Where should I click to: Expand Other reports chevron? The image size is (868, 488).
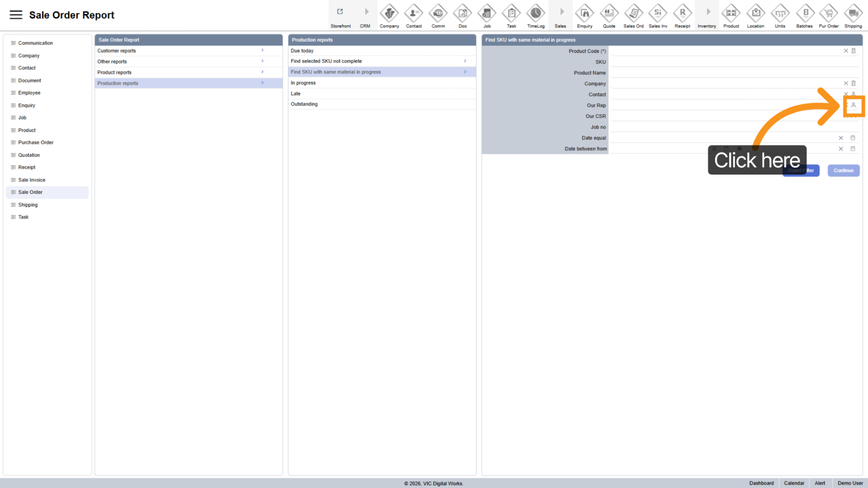coord(262,61)
